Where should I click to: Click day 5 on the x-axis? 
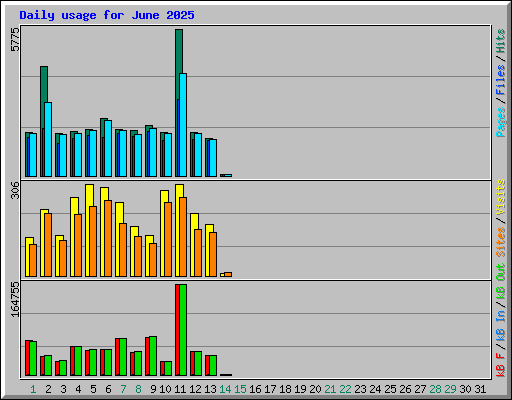point(93,389)
